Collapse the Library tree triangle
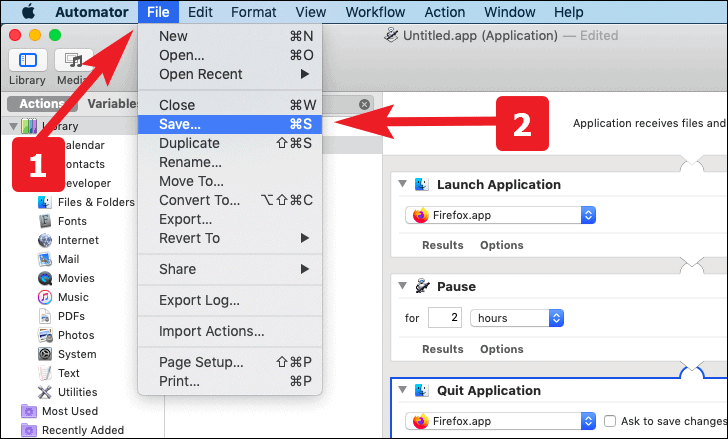728x439 pixels. [x=13, y=126]
